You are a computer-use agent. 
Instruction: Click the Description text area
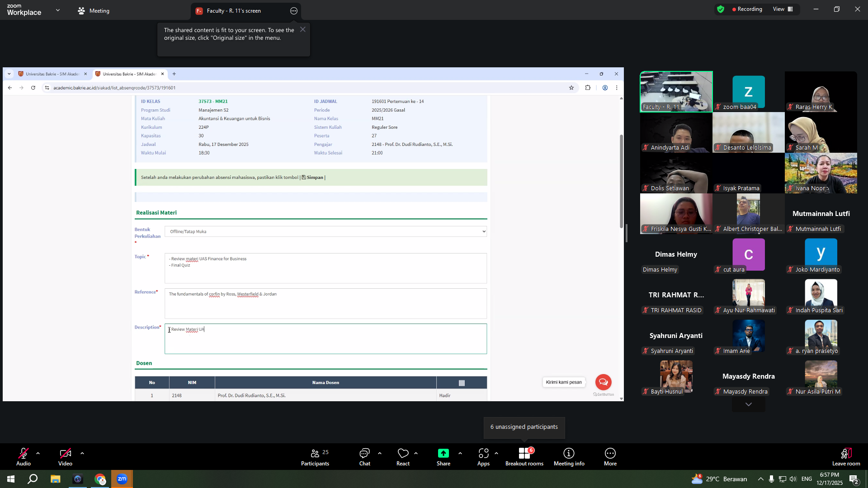(x=325, y=339)
